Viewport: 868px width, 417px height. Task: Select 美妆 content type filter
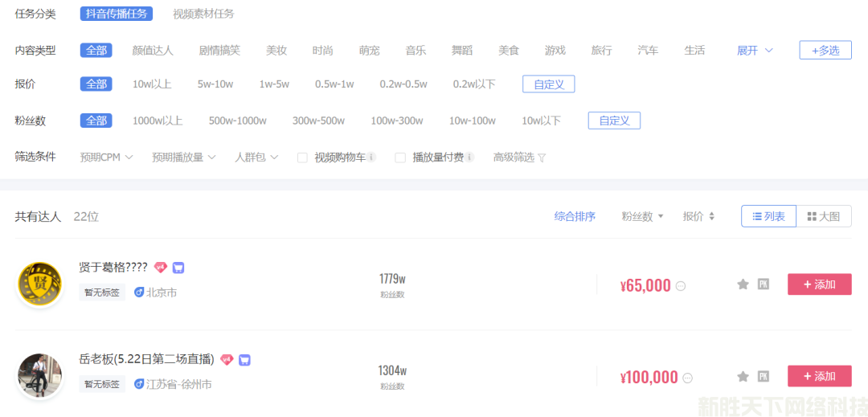[x=276, y=51]
